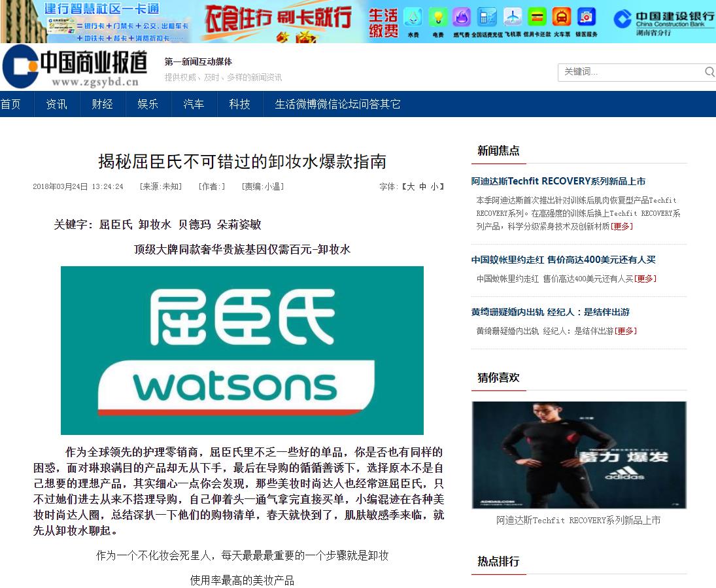716x588 pixels.
Task: Click the electricity fee (电费) bulb icon
Action: click(438, 18)
